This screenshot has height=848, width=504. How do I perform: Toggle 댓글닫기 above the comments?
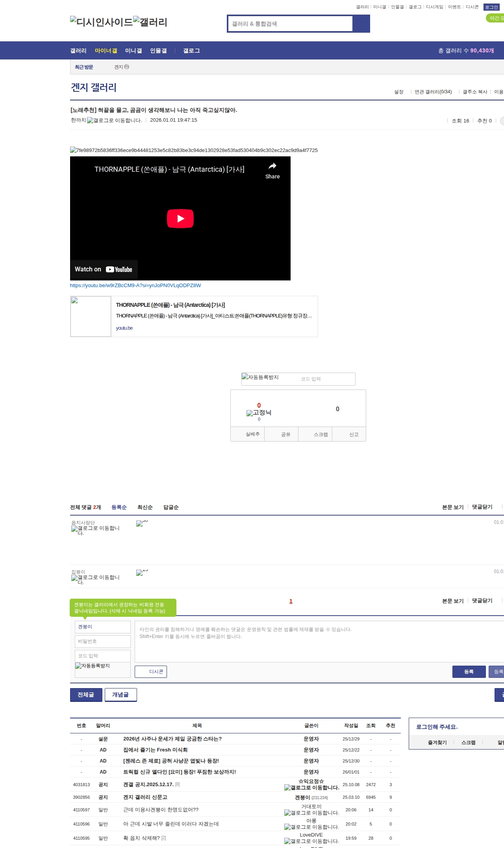point(482,507)
